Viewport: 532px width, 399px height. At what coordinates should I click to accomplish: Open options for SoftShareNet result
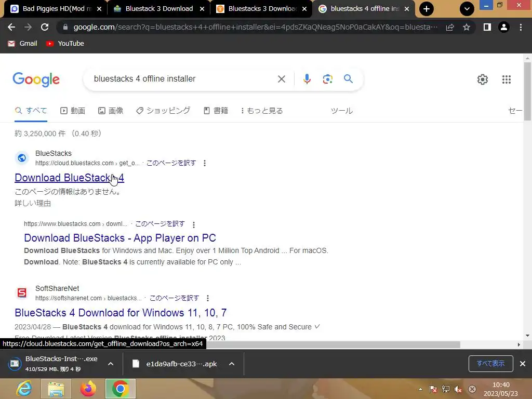(208, 298)
